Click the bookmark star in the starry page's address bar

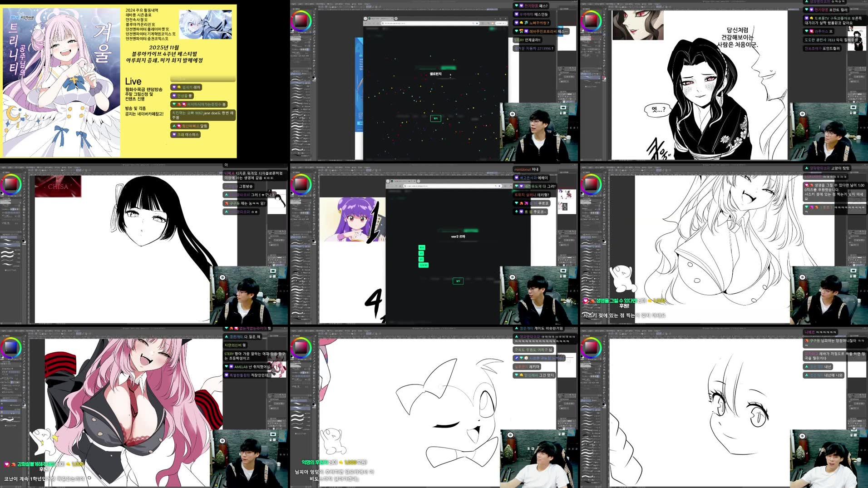pyautogui.click(x=477, y=23)
